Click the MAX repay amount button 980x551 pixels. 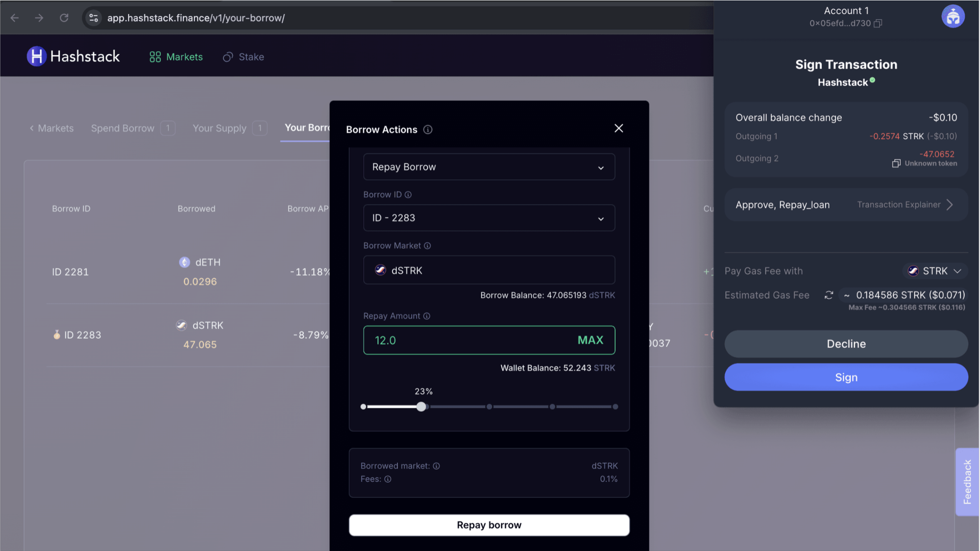point(590,341)
